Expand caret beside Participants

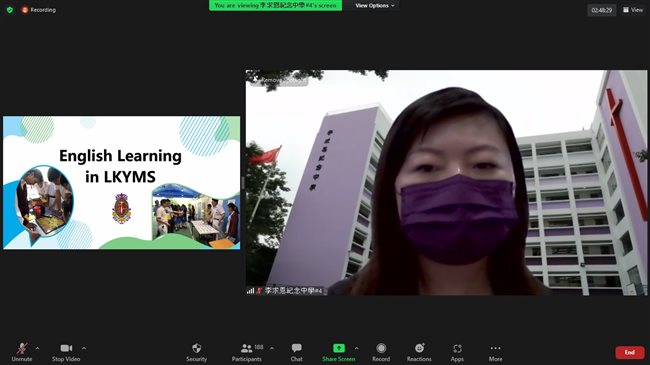(x=272, y=348)
